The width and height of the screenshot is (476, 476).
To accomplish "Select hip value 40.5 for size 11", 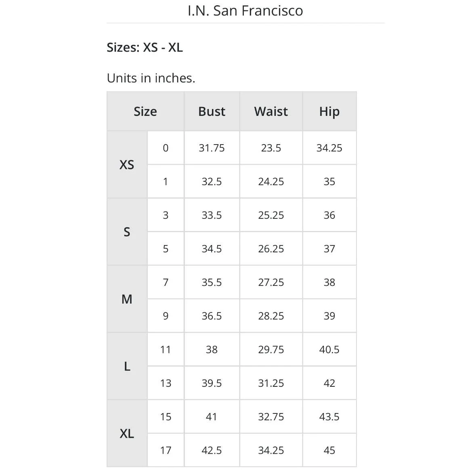I will tap(329, 349).
